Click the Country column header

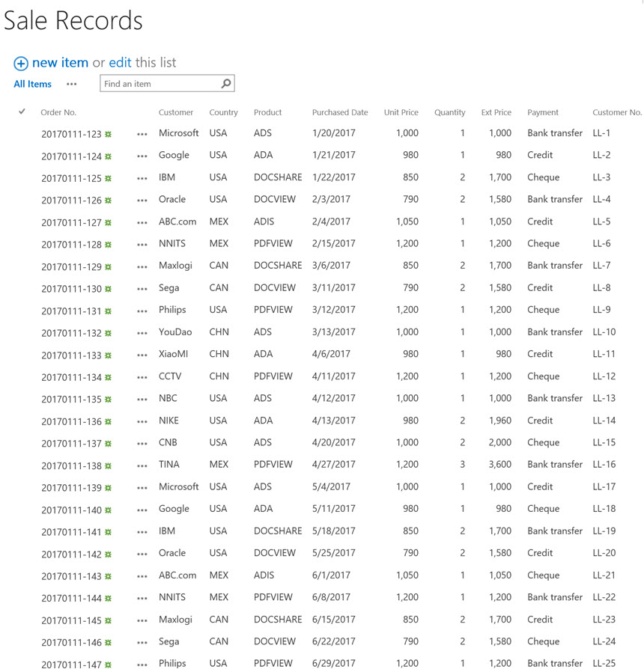(x=223, y=112)
